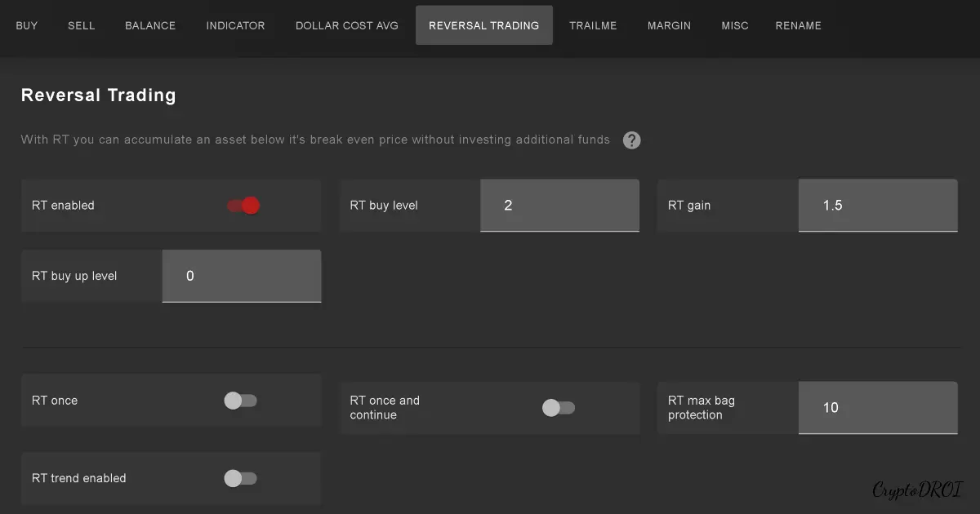Screen dimensions: 980x514
Task: Go to the BALANCE tab
Action: click(x=150, y=25)
